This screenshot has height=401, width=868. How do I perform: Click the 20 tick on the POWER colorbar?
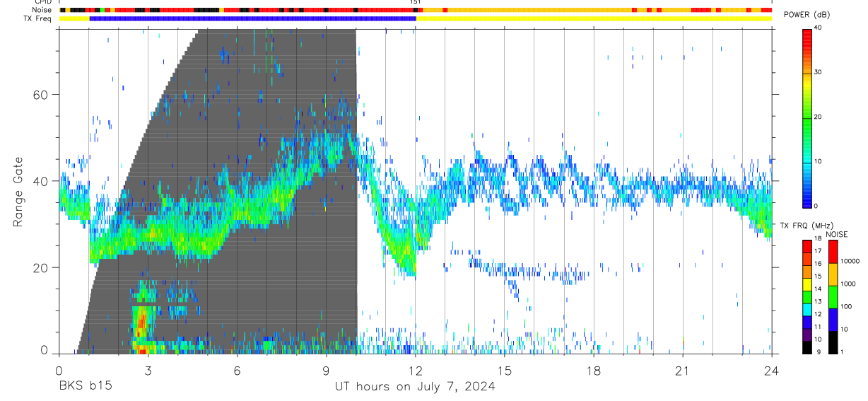[817, 117]
